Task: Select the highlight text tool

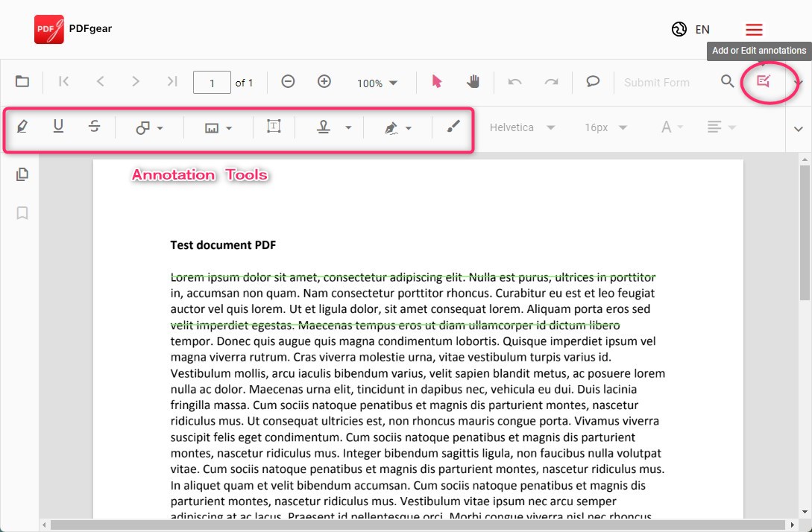Action: pos(22,127)
